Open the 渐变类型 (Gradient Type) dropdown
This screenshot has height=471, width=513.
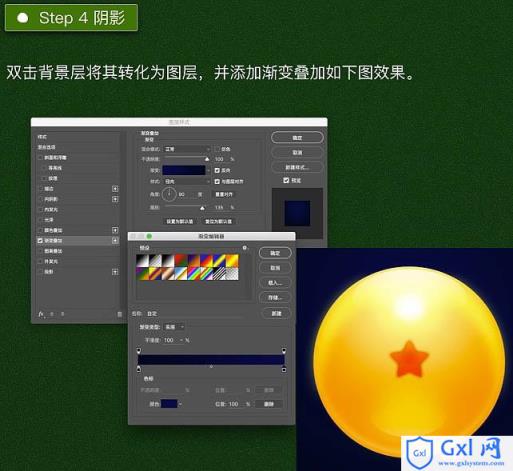coord(174,327)
